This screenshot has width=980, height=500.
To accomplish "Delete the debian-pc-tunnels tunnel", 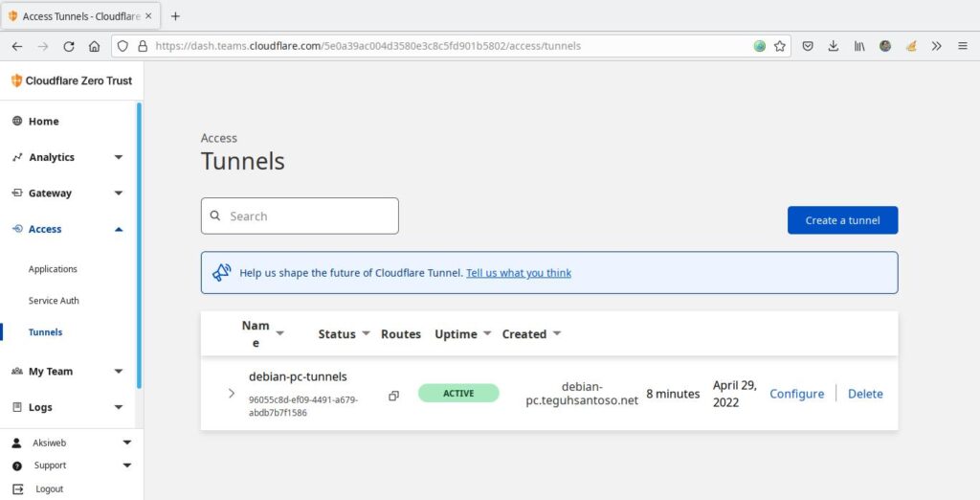I will click(865, 394).
